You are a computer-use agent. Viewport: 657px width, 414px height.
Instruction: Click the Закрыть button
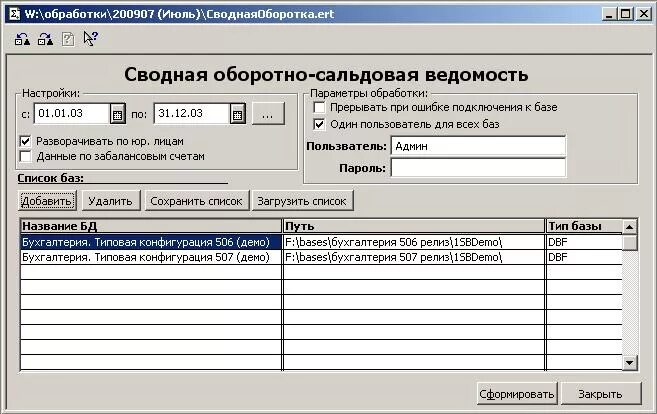pyautogui.click(x=600, y=394)
